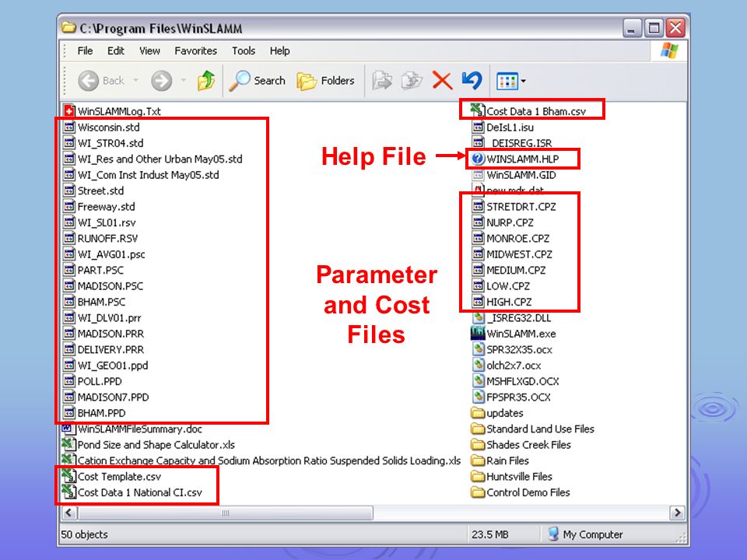Screen dimensions: 747x560
Task: Open the Edit menu
Action: (116, 51)
